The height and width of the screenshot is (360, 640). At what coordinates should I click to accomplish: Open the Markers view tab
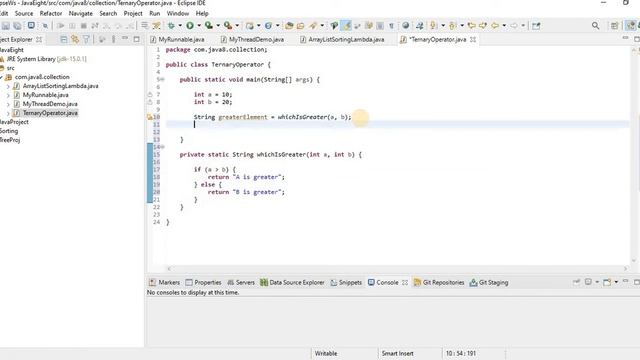pyautogui.click(x=164, y=282)
